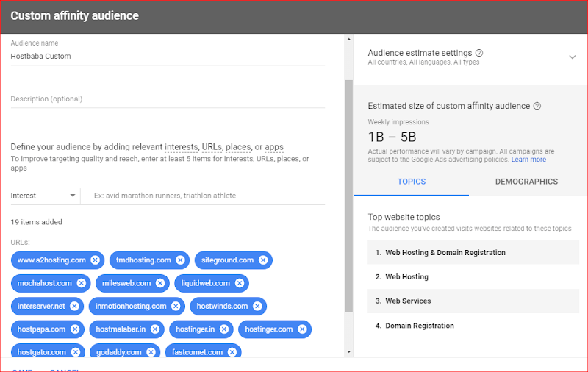Click the Description (optional) field
This screenshot has width=588, height=372.
(x=168, y=99)
